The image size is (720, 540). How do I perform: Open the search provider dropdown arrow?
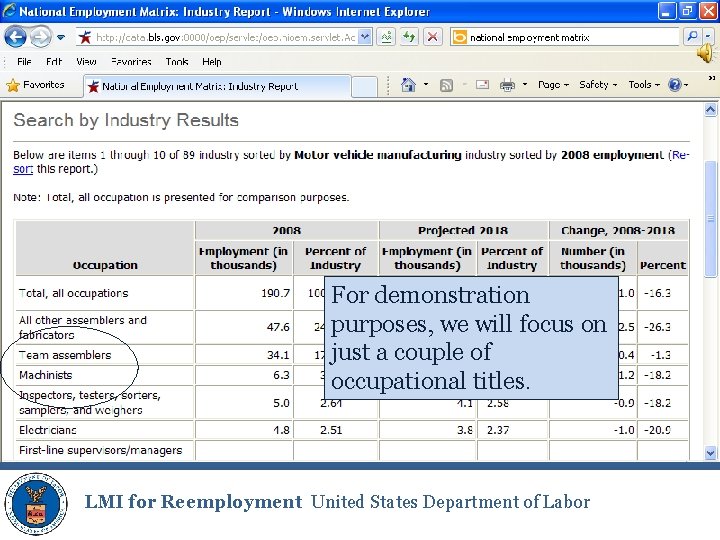(708, 37)
